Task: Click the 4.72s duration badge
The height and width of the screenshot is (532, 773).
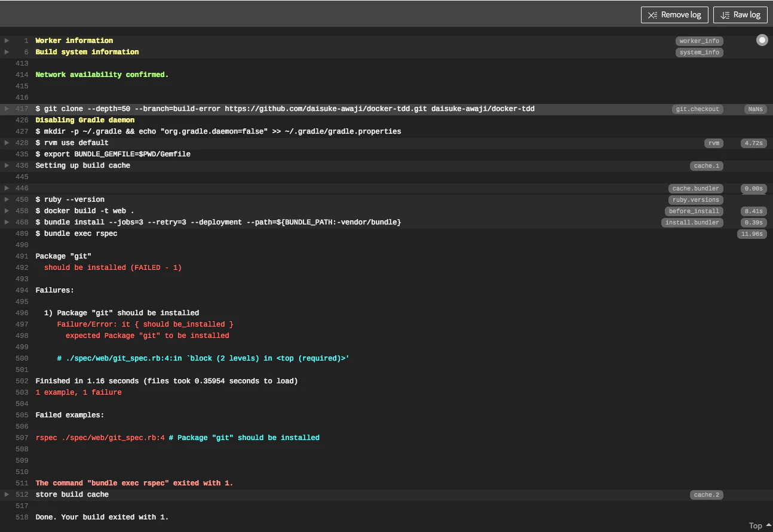Action: tap(754, 143)
